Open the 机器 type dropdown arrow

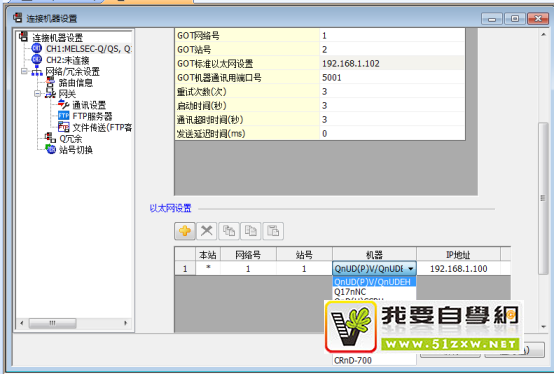[411, 269]
